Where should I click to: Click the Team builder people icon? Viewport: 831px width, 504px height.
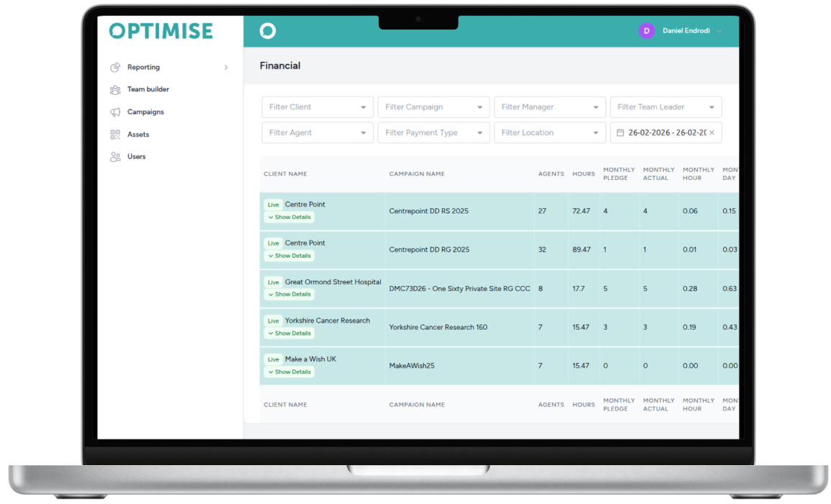115,90
